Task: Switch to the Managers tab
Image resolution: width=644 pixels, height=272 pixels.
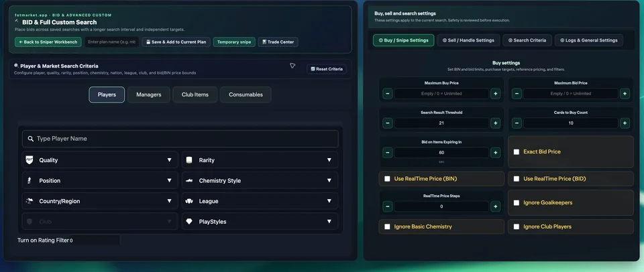Action: pyautogui.click(x=149, y=94)
